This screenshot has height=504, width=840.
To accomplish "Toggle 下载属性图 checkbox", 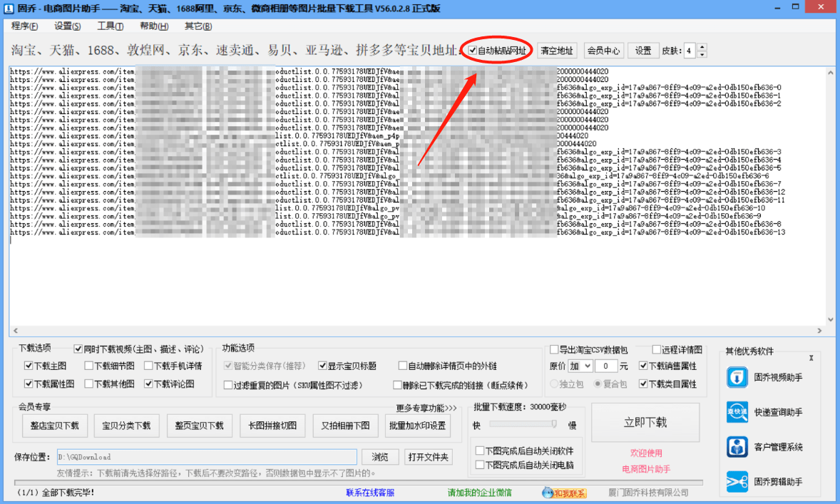I will click(x=29, y=384).
